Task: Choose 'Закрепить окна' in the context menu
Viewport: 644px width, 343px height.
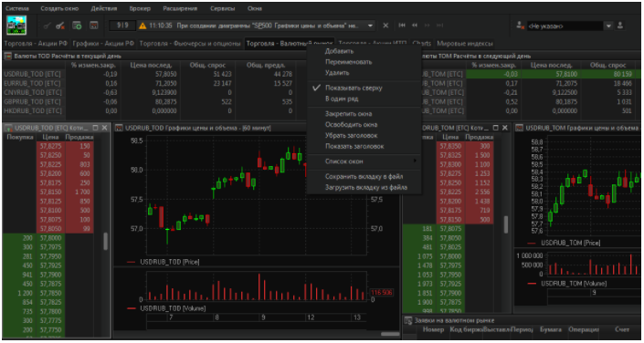Action: click(349, 114)
